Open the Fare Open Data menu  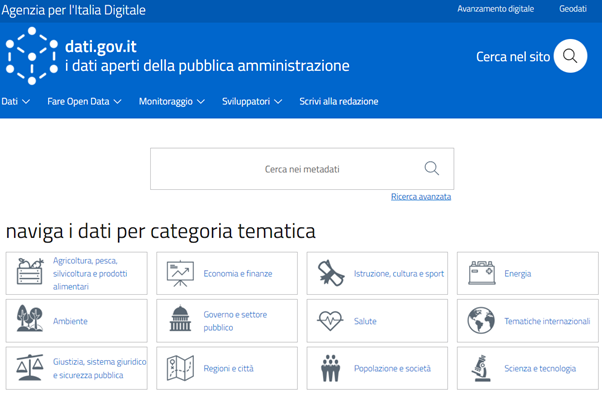pyautogui.click(x=78, y=101)
